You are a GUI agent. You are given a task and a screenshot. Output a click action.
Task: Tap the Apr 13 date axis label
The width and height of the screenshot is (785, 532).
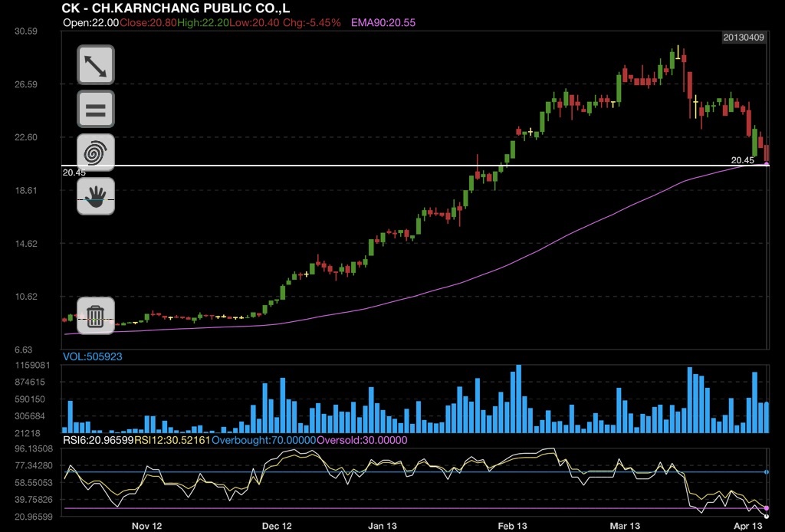click(748, 526)
